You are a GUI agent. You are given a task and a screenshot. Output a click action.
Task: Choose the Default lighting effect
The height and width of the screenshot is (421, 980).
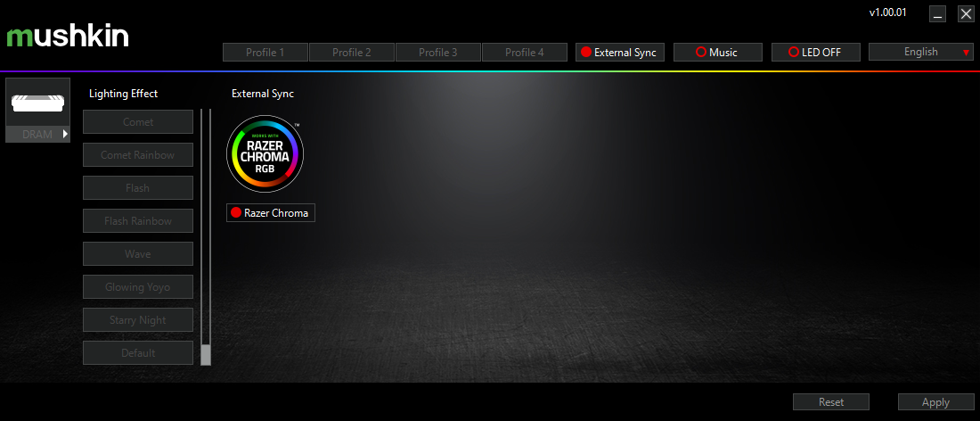[138, 353]
